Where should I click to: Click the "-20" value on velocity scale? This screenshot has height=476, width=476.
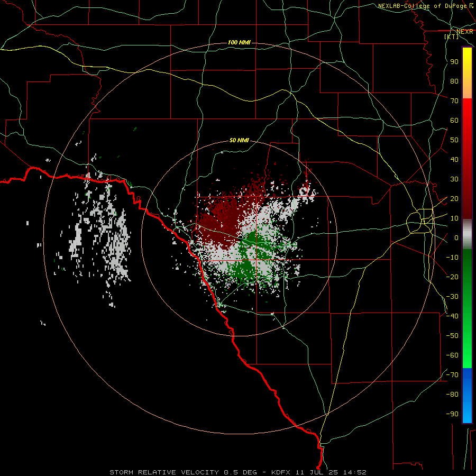click(452, 277)
